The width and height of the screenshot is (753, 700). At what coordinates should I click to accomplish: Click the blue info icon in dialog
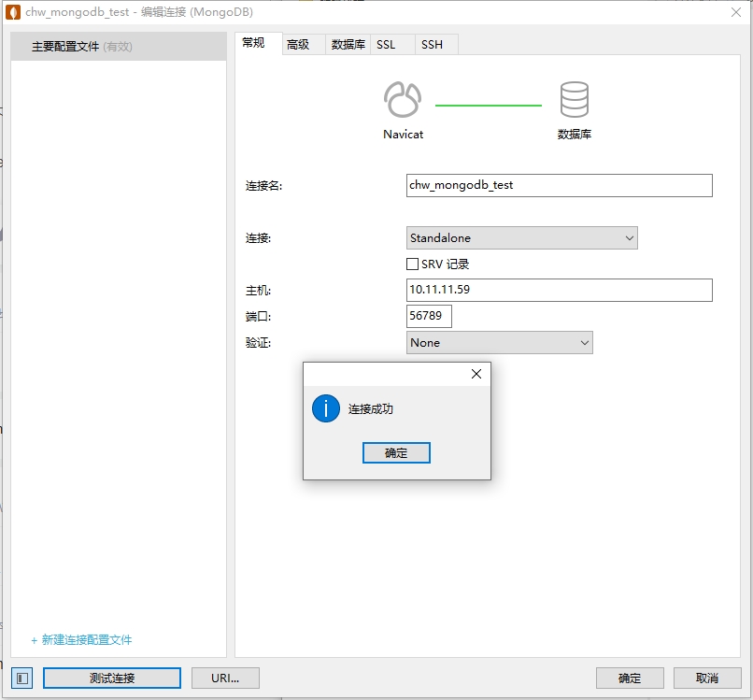click(326, 408)
